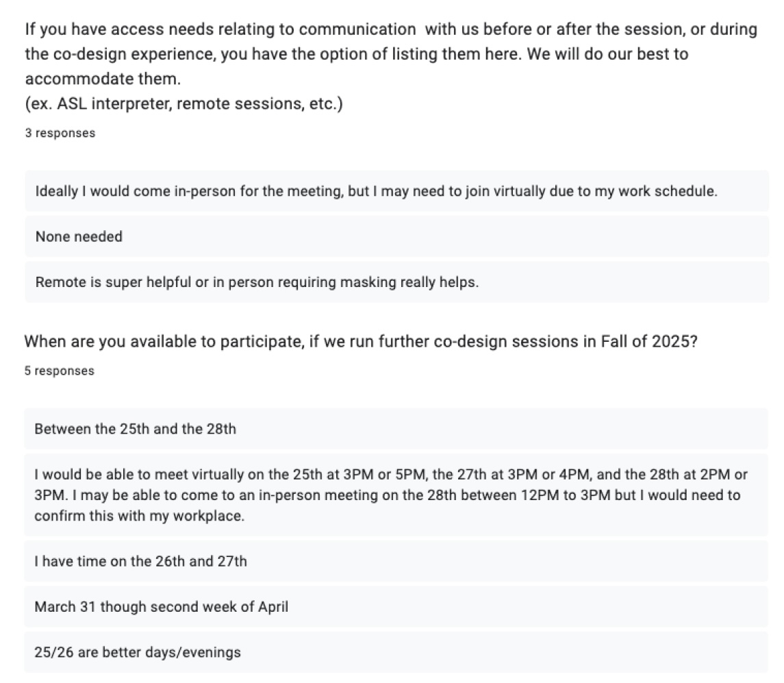Select the "25/26 are better days/evenings" response
Image resolution: width=784 pixels, height=683 pixels.
point(396,651)
